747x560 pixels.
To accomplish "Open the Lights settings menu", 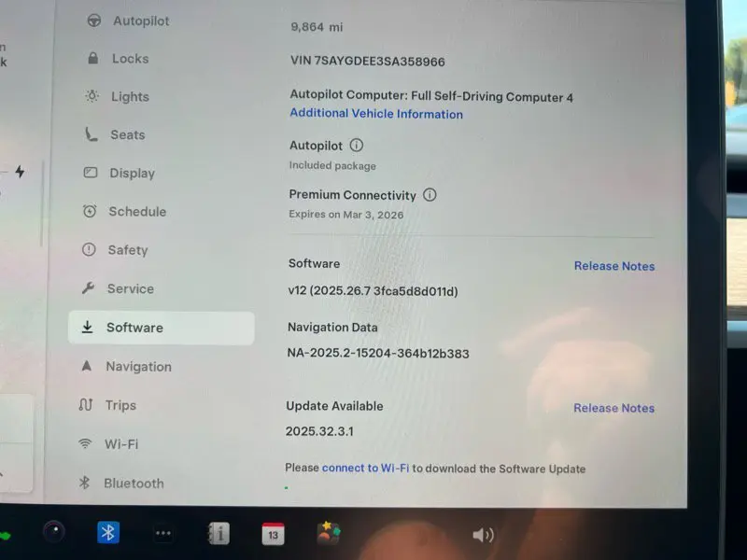I will 118,97.
